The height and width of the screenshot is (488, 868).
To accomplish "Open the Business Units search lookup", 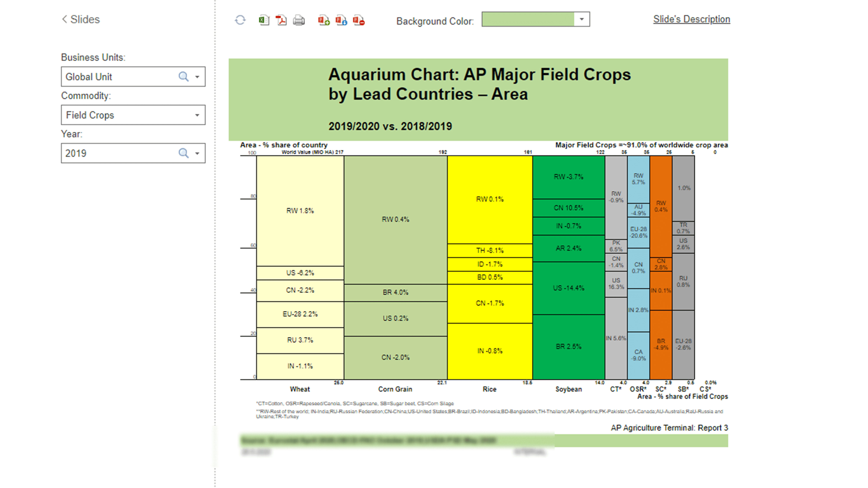I will pyautogui.click(x=184, y=76).
